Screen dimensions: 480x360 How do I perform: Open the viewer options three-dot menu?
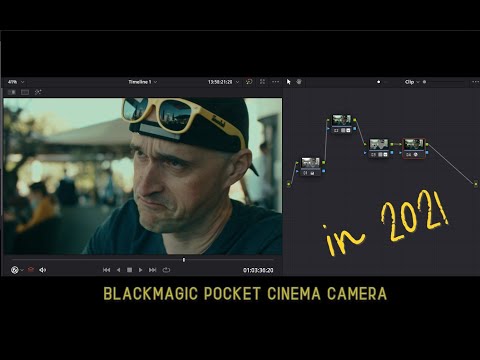[275, 82]
